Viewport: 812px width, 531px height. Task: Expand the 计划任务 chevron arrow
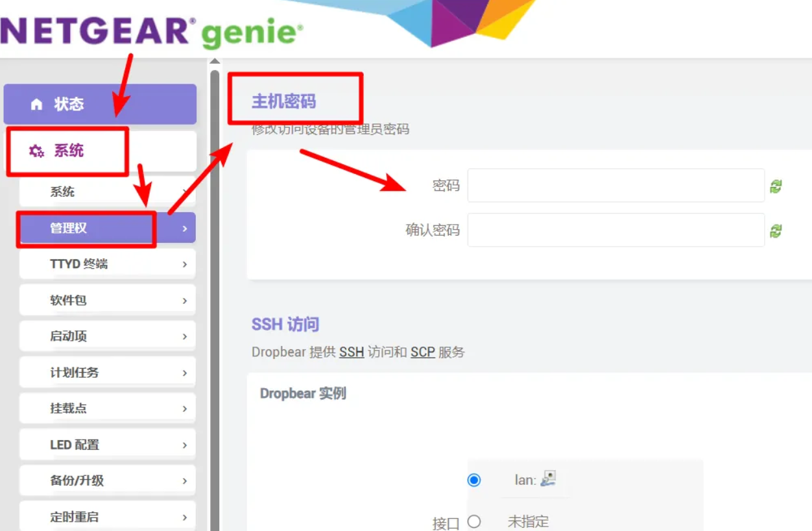tap(185, 373)
